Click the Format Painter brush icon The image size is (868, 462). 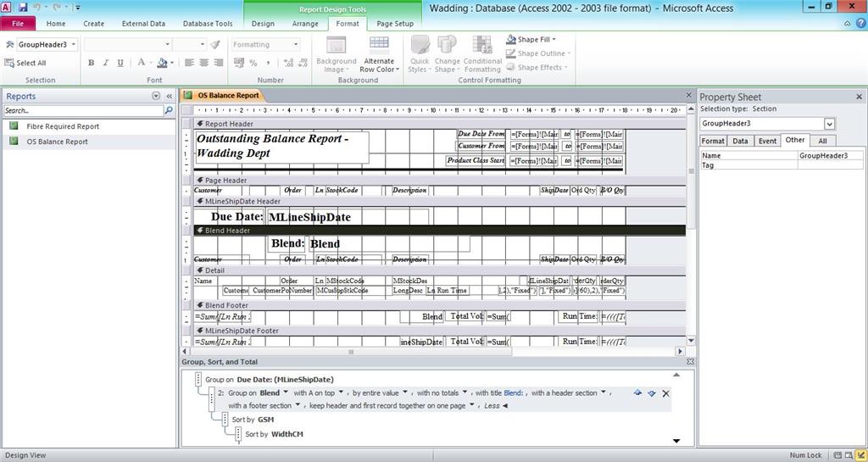(215, 45)
